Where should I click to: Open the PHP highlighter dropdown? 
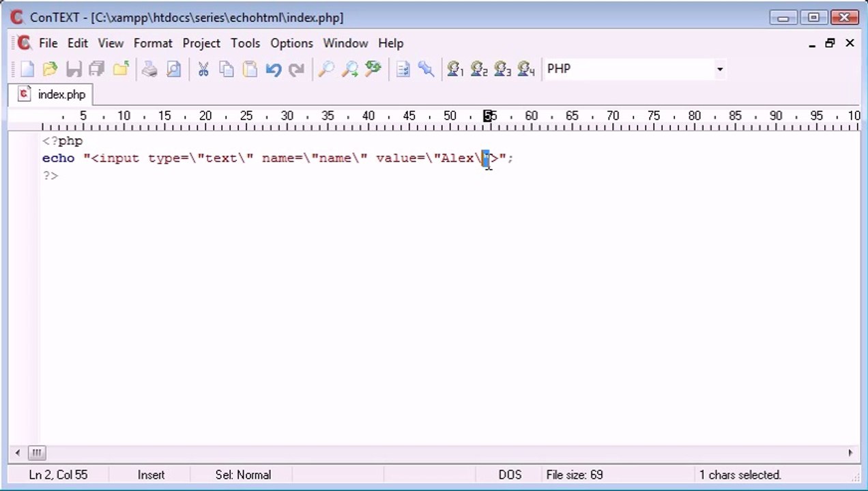coord(719,69)
